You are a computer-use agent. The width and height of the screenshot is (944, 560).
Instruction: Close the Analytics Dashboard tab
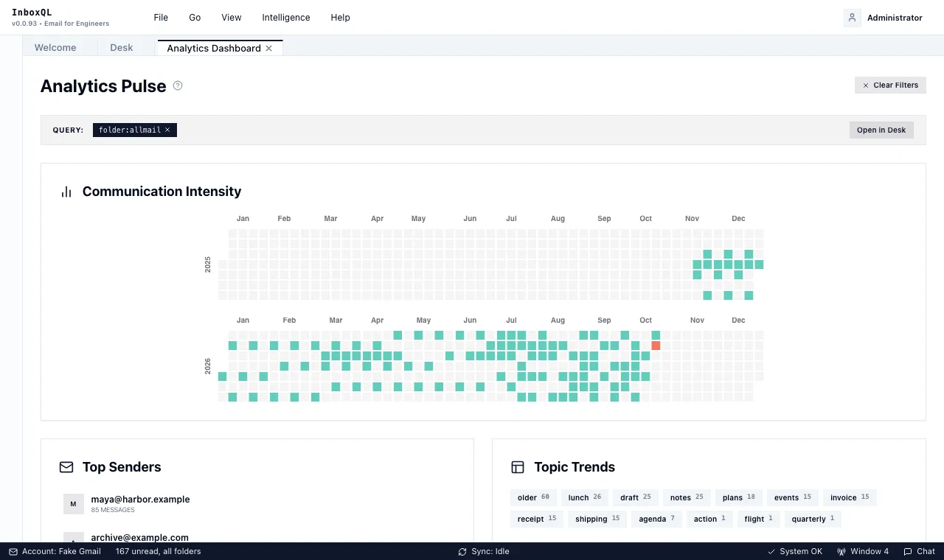click(x=269, y=48)
